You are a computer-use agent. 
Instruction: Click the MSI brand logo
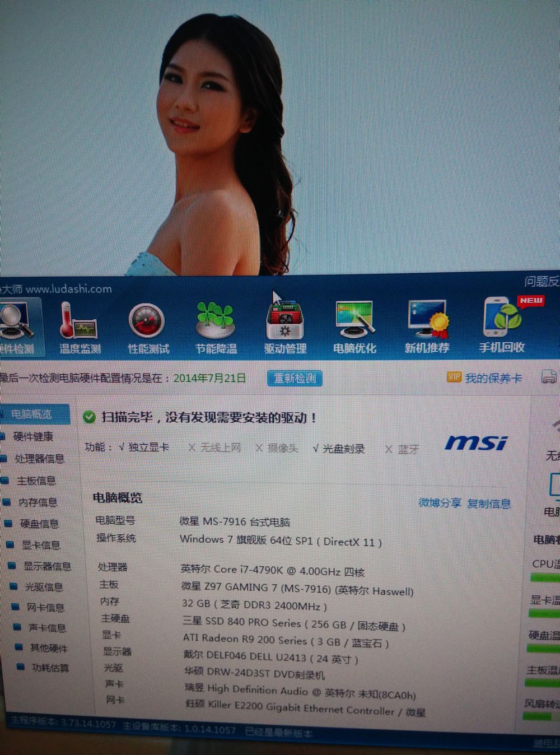pos(476,443)
